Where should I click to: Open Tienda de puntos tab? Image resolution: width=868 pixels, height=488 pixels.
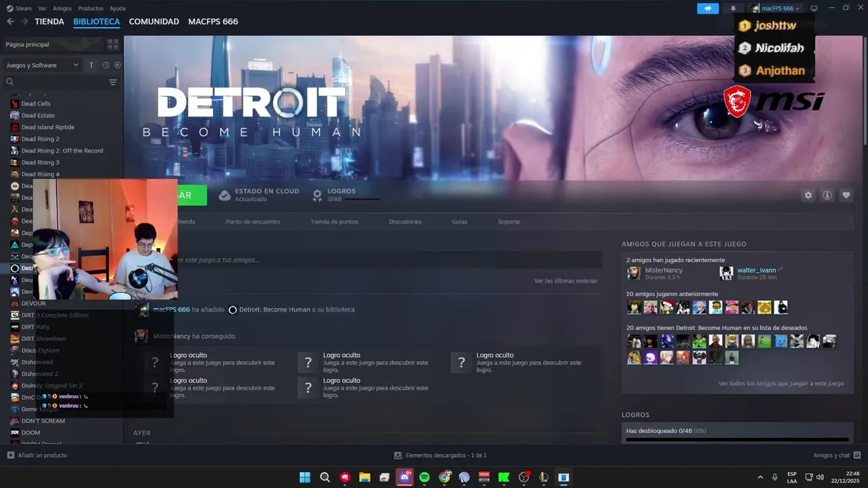(x=334, y=222)
